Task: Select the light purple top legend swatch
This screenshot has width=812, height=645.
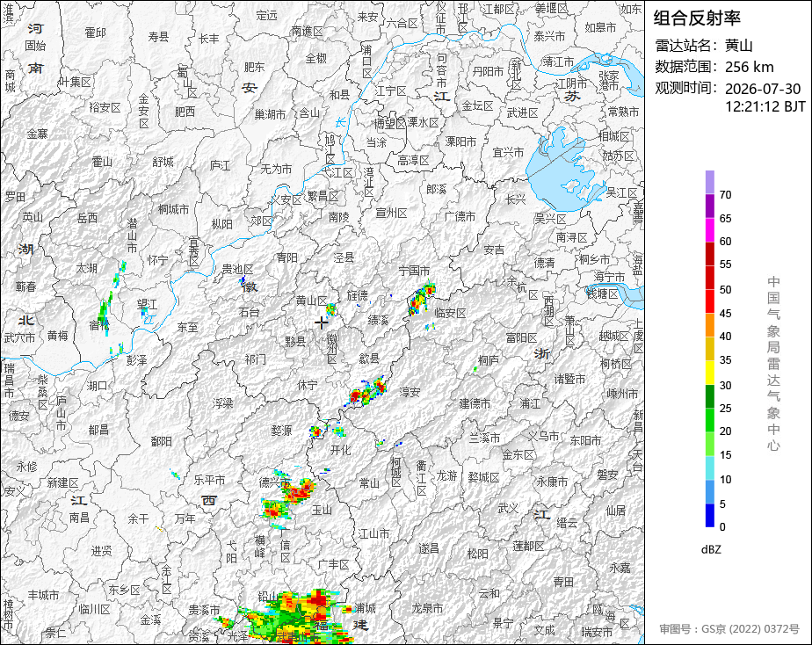Action: (x=709, y=182)
